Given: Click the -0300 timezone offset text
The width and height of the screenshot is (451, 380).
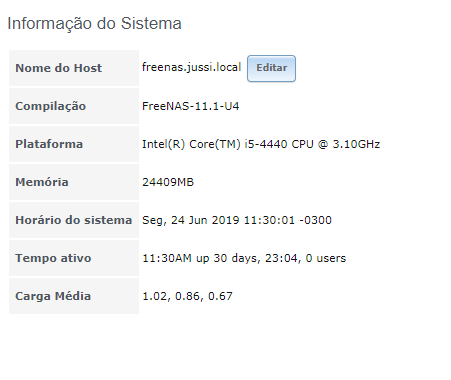Looking at the screenshot, I should [315, 220].
